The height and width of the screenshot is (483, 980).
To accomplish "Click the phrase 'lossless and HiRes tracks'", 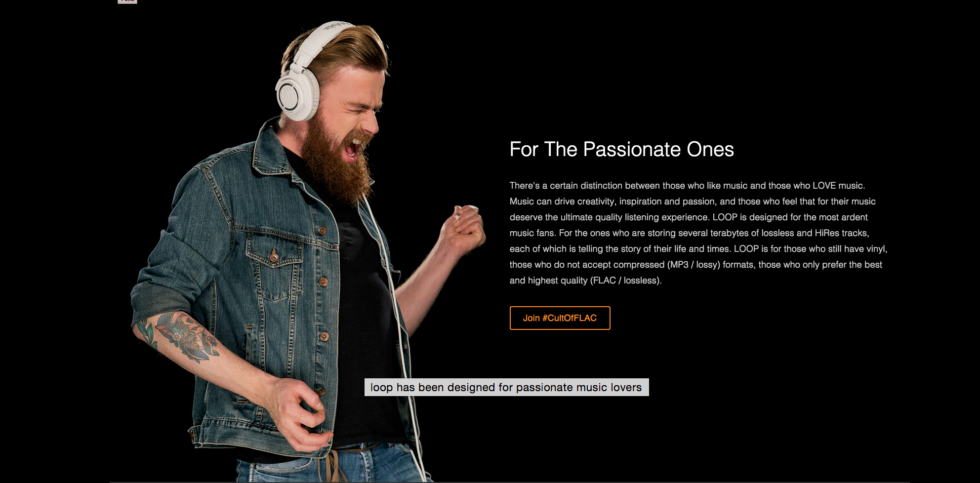I will (814, 233).
